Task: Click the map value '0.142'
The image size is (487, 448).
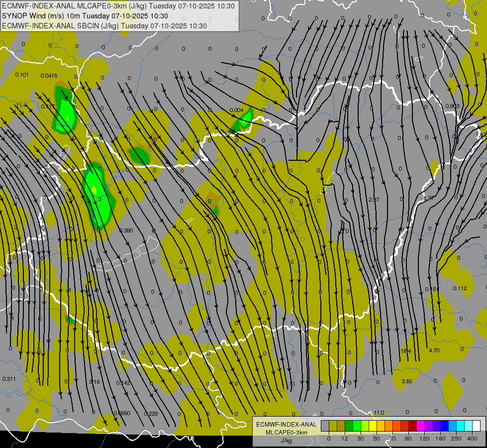Action: coord(123,383)
